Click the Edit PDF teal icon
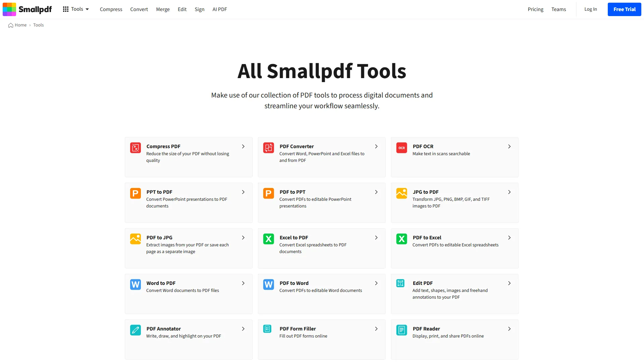Screen dimensions: 644x362 pos(400,283)
